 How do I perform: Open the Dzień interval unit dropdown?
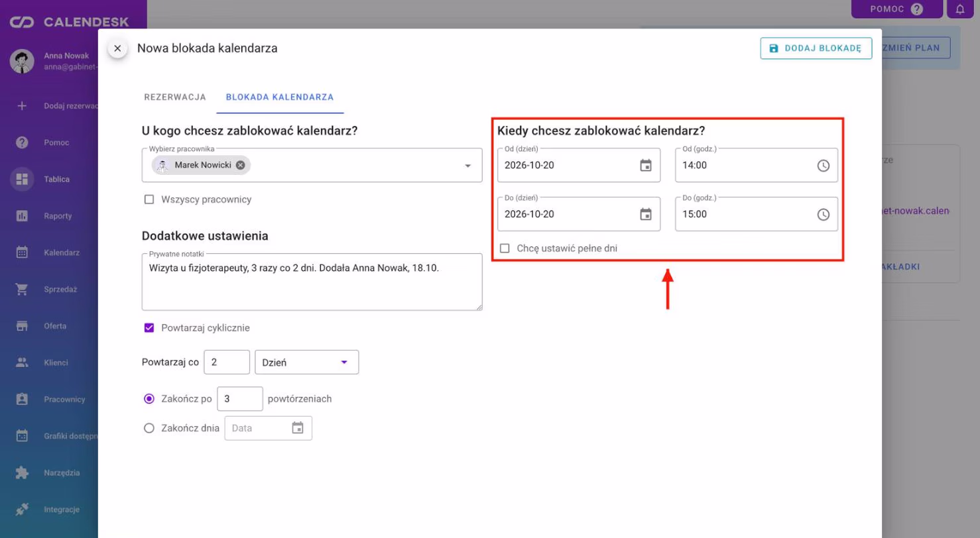pyautogui.click(x=307, y=362)
